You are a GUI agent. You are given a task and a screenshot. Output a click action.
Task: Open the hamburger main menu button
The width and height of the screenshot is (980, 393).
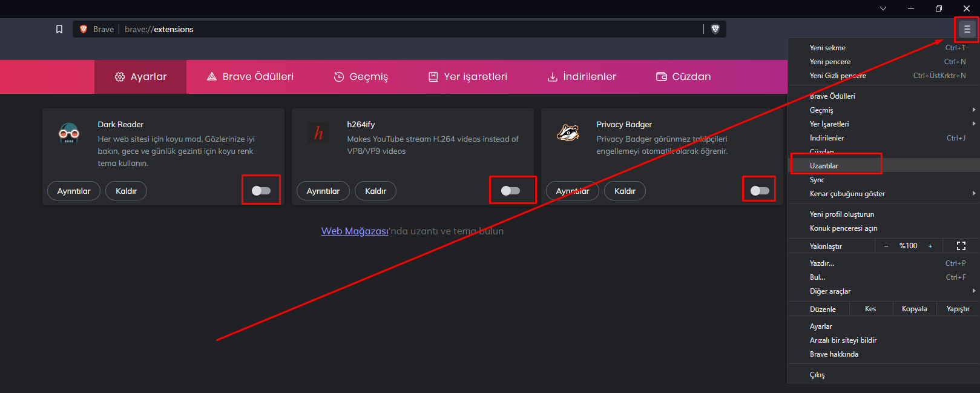pos(967,29)
